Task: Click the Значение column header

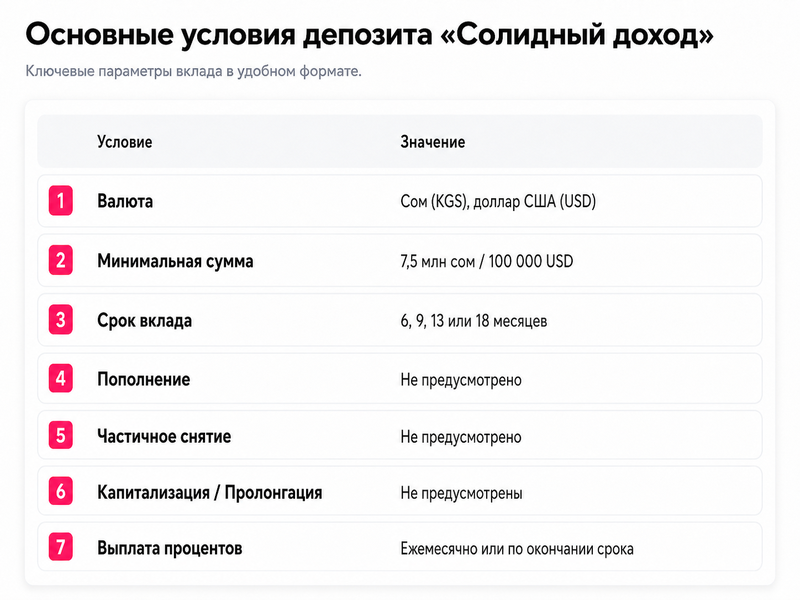Action: (x=433, y=142)
